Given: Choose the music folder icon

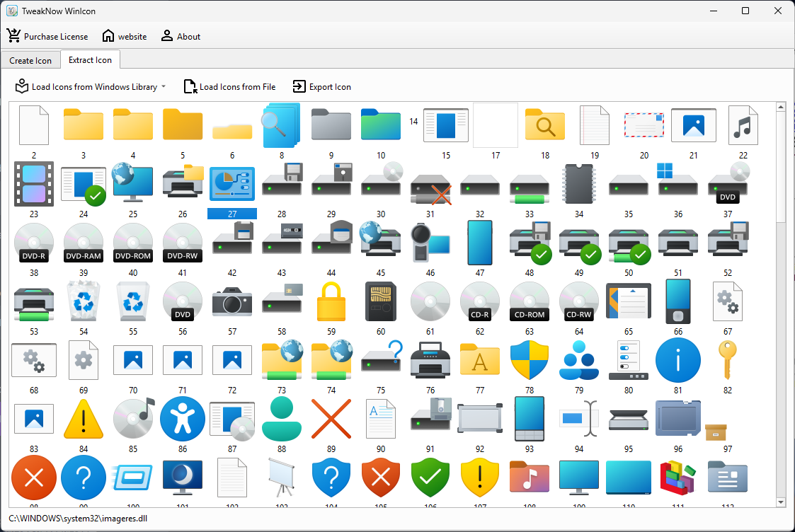Looking at the screenshot, I should click(x=530, y=477).
